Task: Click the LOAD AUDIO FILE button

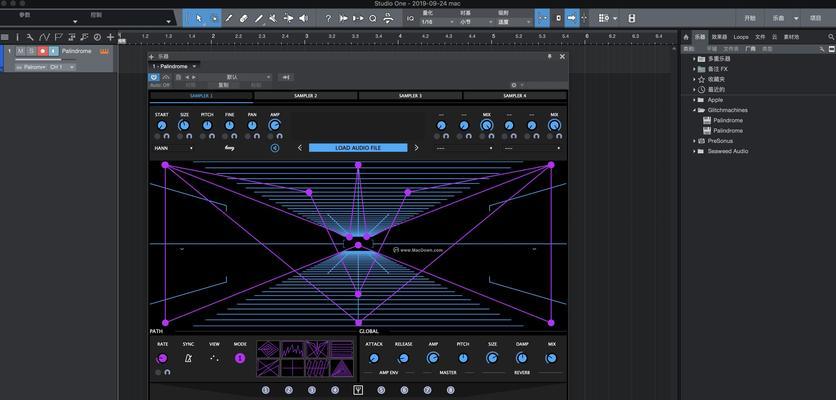Action: [358, 148]
